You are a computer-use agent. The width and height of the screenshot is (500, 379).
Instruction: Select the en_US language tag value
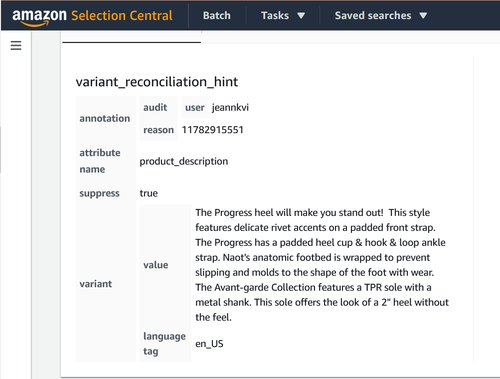[209, 344]
